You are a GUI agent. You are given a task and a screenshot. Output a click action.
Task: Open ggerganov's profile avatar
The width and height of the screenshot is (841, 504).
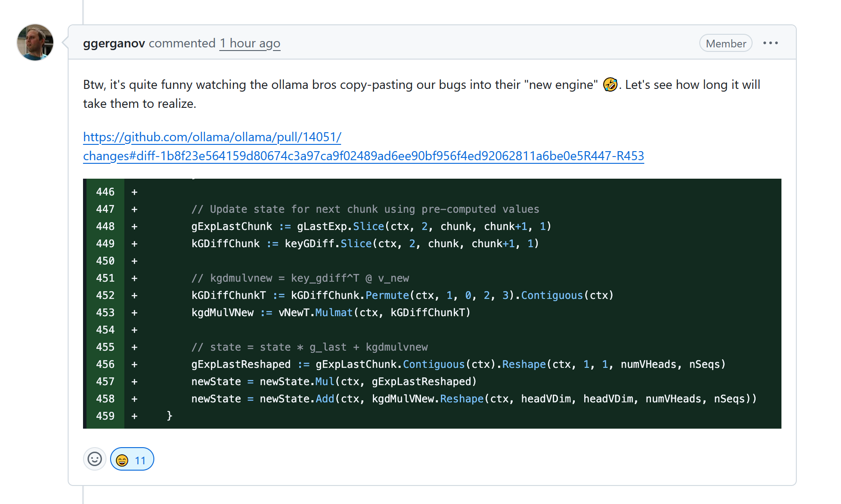pyautogui.click(x=35, y=42)
